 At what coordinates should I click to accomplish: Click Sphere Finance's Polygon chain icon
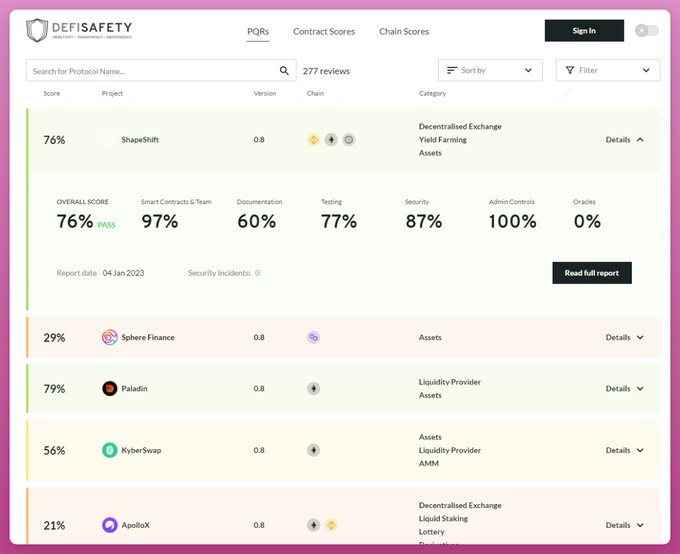[x=314, y=337]
